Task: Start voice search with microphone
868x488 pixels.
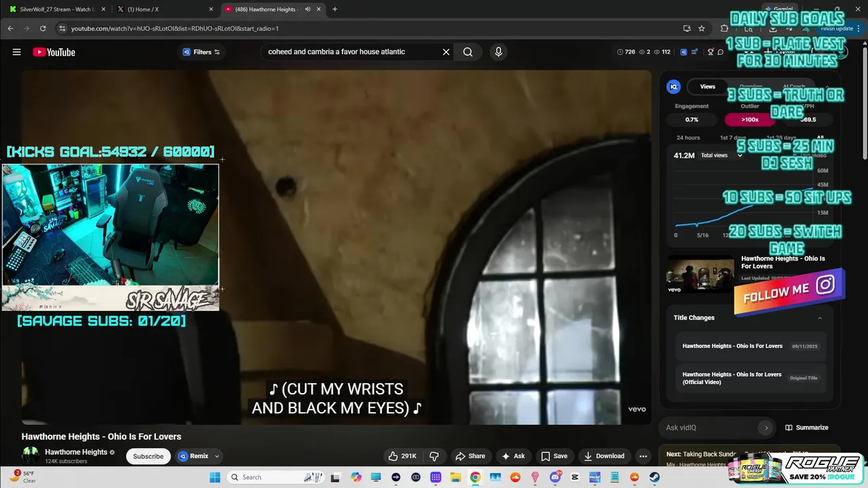Action: [x=498, y=52]
